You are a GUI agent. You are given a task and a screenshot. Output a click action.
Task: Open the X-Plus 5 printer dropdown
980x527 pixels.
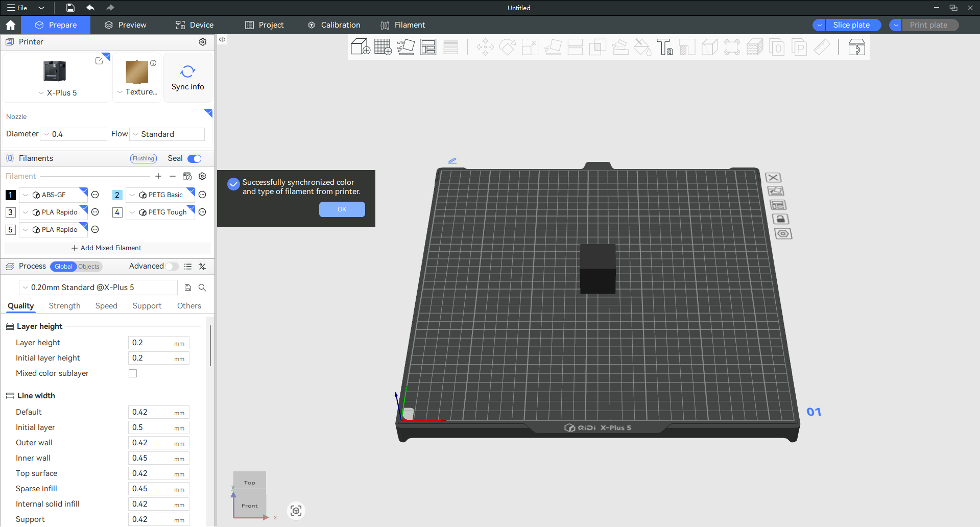(x=58, y=93)
